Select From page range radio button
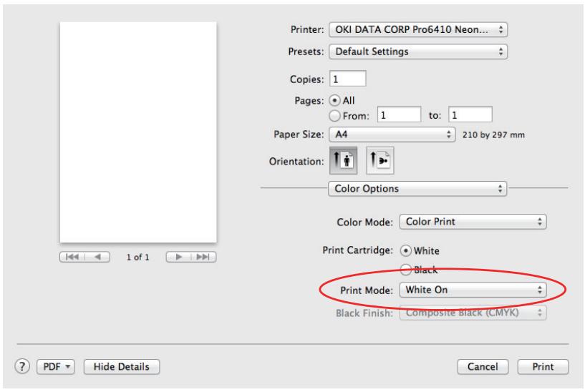 (334, 116)
